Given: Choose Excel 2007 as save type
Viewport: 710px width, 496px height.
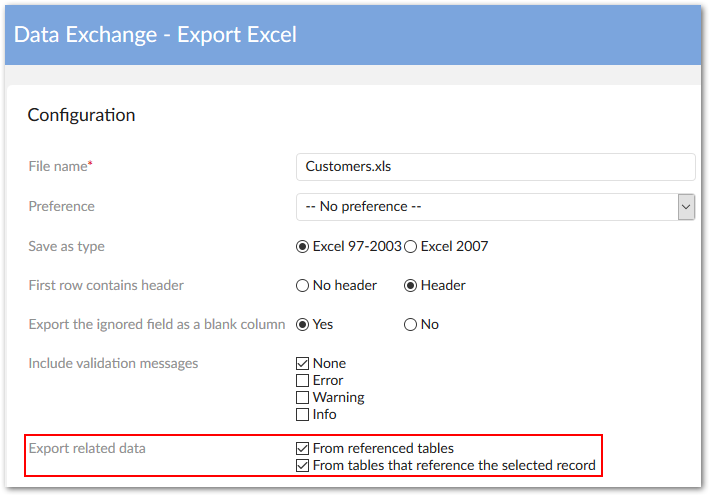Looking at the screenshot, I should (x=411, y=246).
